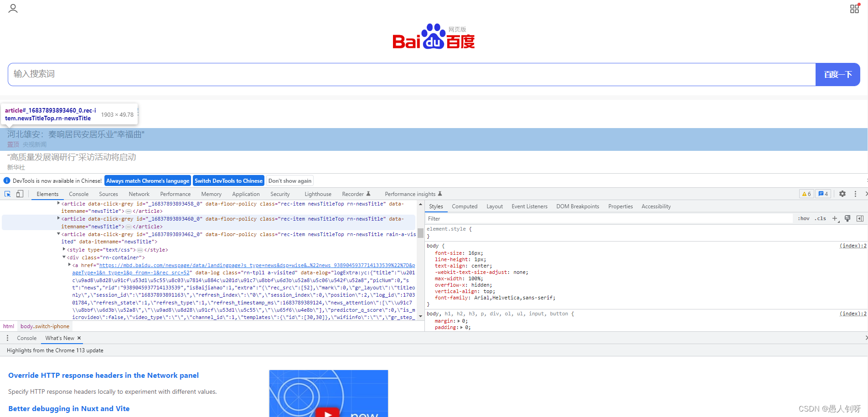Click the Elements panel scrollbar down arrow
Screen dimensions: 868x417
420,317
